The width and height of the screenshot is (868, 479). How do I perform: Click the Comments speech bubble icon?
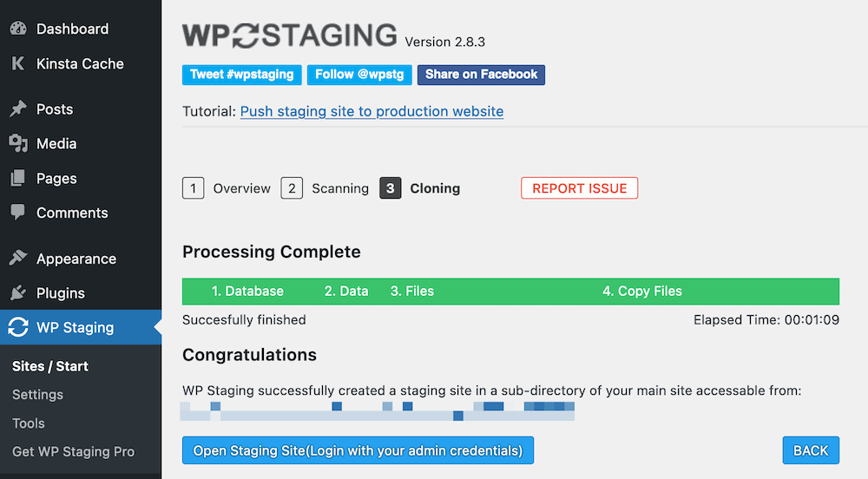[x=18, y=213]
